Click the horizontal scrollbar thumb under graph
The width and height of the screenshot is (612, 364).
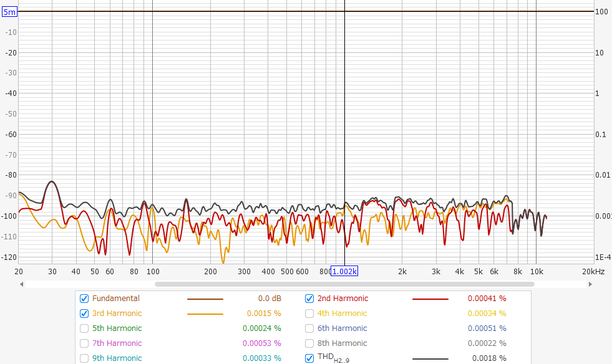click(x=344, y=284)
